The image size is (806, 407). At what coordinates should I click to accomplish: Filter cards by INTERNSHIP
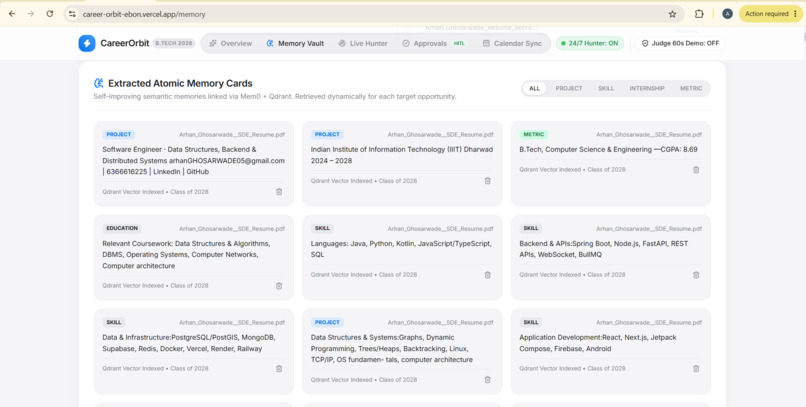tap(647, 88)
